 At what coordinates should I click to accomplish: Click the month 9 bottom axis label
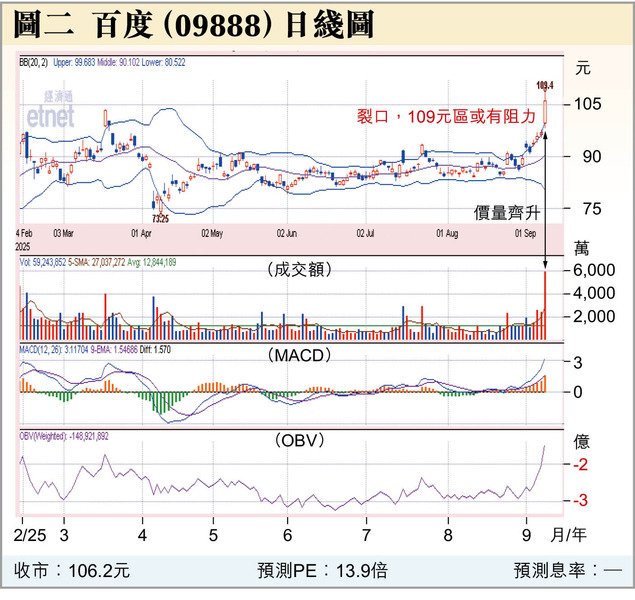pos(526,535)
